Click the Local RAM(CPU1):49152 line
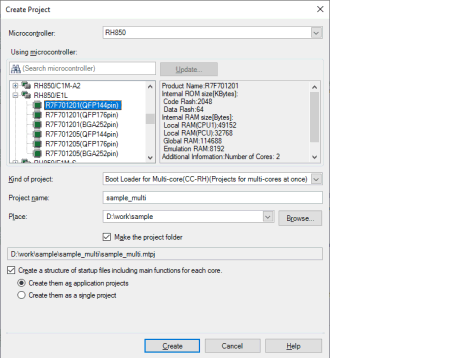This screenshot has height=360, width=474. click(200, 125)
